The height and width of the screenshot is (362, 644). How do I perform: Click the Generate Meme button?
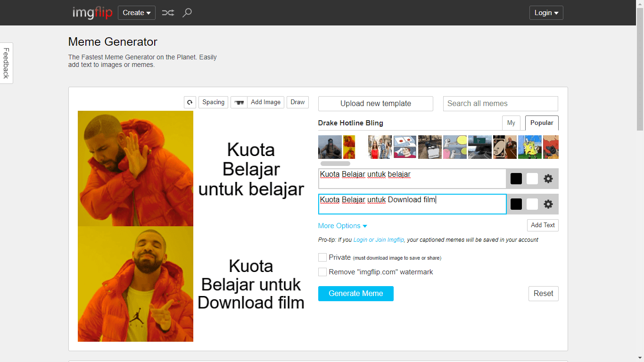coord(355,293)
